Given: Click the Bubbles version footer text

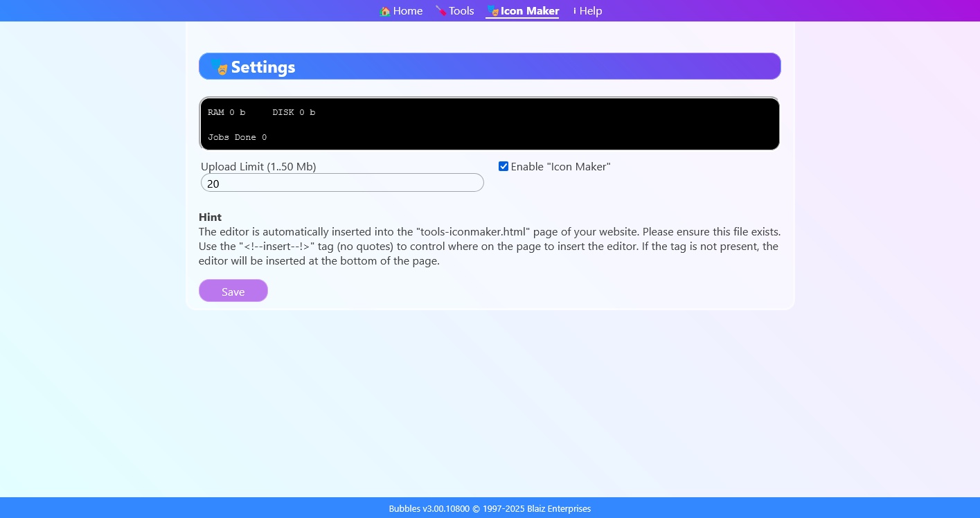Looking at the screenshot, I should tap(490, 508).
